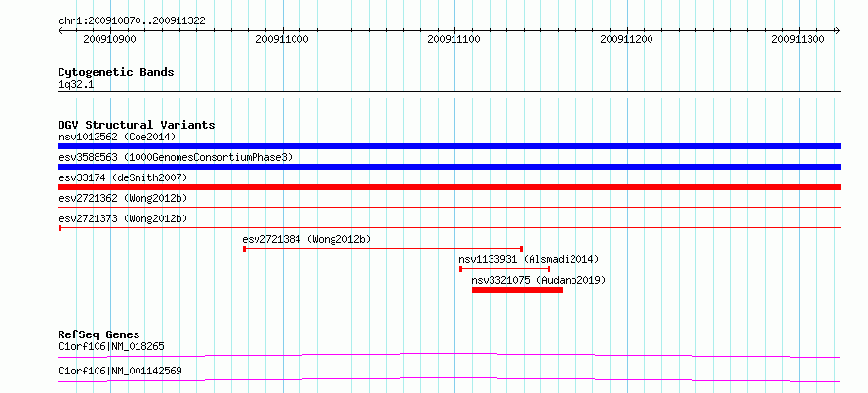This screenshot has height=393, width=868.
Task: Select the nsv3321075 thick red bar
Action: point(518,290)
